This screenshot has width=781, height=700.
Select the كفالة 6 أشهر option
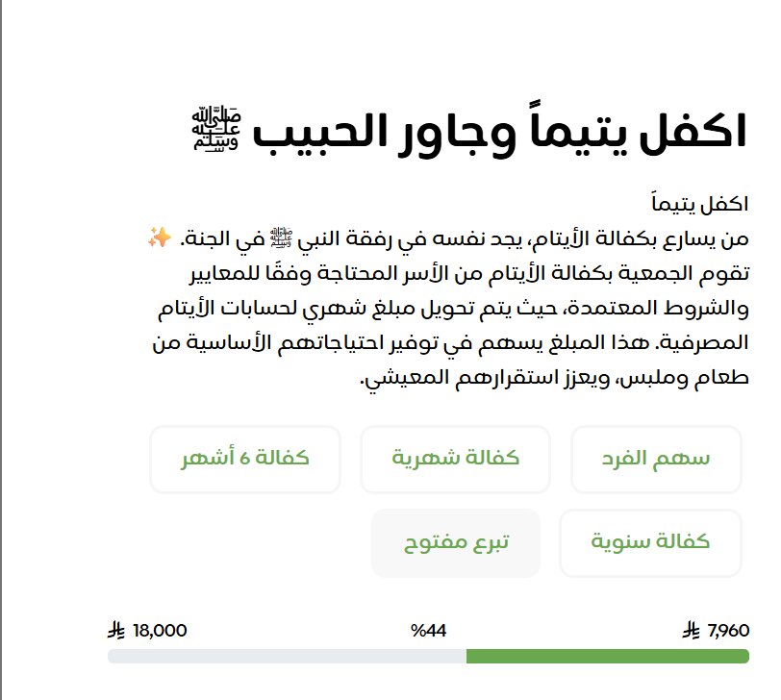pyautogui.click(x=245, y=459)
